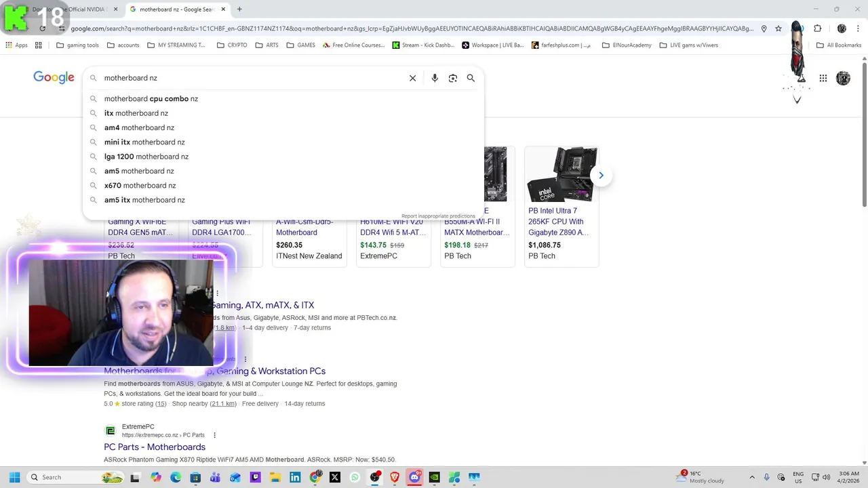Show next shopping products with arrow button
Screen dimensions: 868x488
600,176
